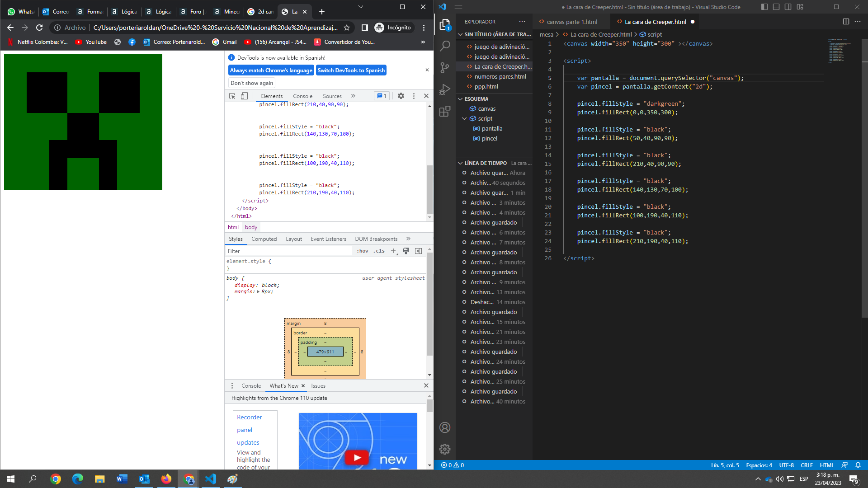Open the notifications bell in status bar

858,465
